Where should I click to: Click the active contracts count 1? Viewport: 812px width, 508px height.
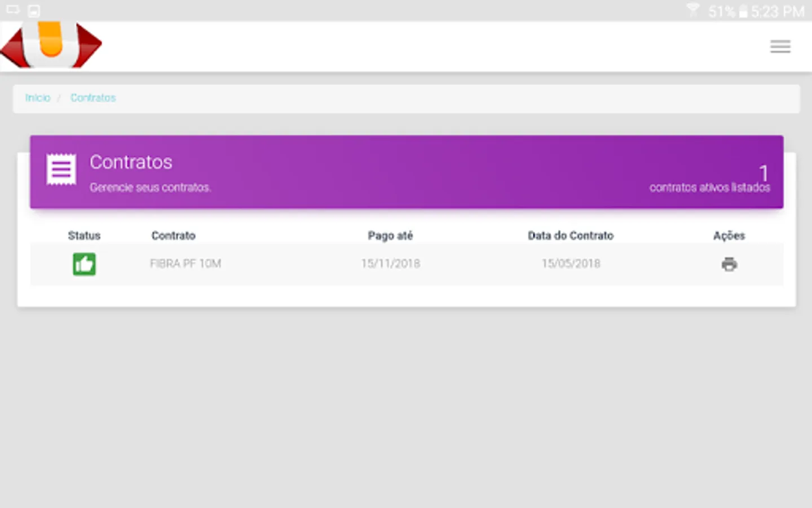(764, 173)
